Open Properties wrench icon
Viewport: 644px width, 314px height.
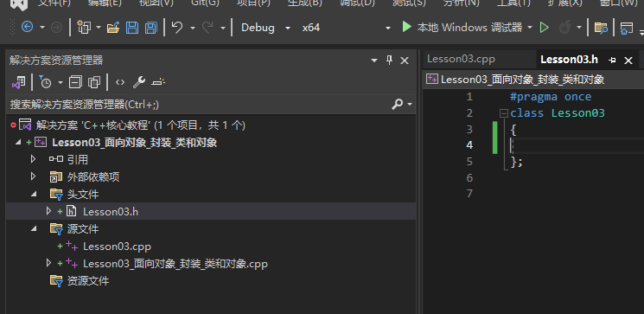click(139, 83)
